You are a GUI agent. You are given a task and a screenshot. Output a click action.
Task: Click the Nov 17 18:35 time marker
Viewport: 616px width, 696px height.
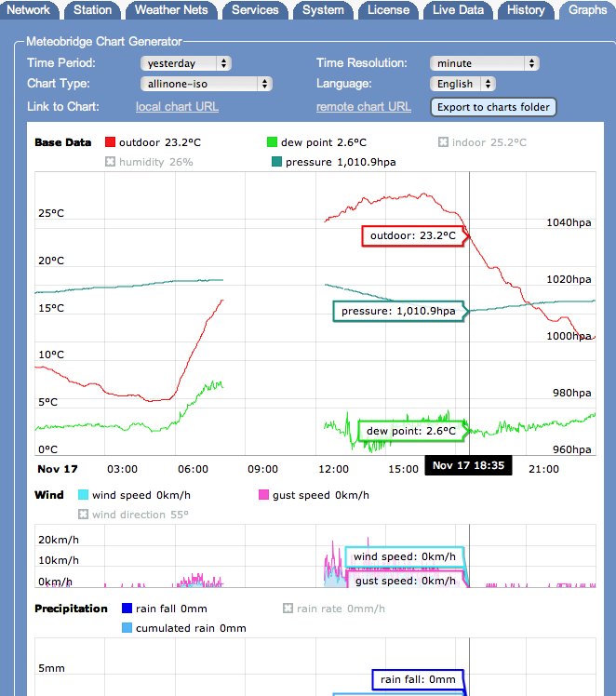[468, 465]
